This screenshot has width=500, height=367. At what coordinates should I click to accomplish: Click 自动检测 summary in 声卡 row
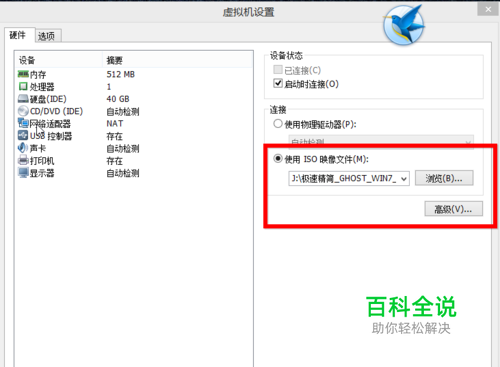(123, 148)
